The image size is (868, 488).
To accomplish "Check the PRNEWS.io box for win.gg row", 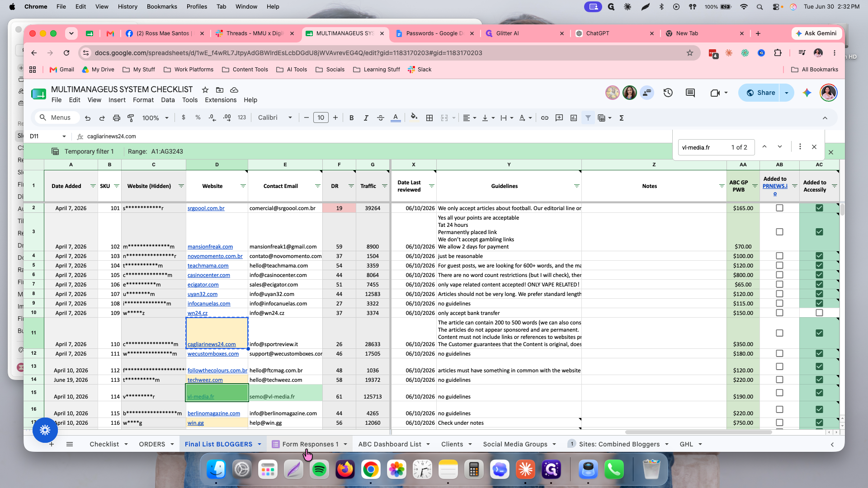I will pos(779,422).
